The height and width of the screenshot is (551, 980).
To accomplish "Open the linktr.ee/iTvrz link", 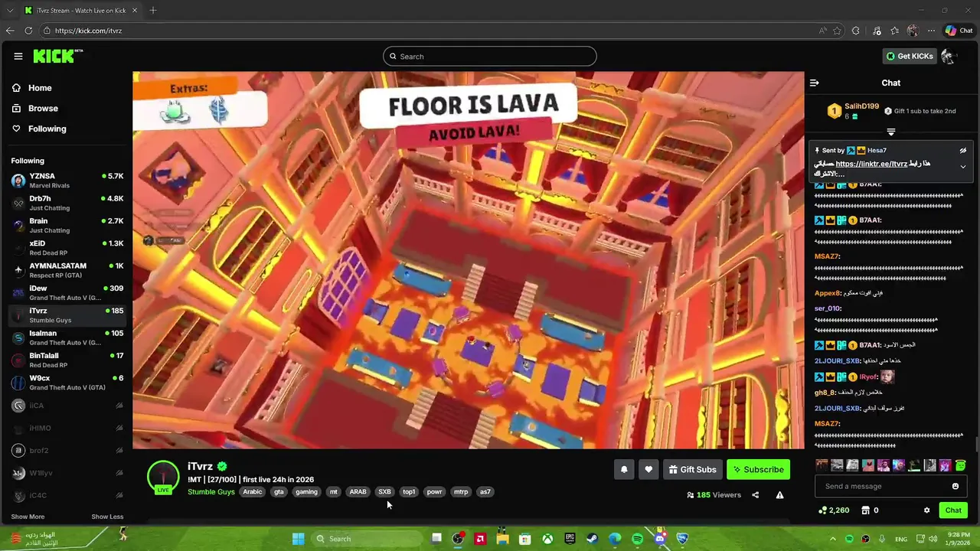I will point(871,164).
